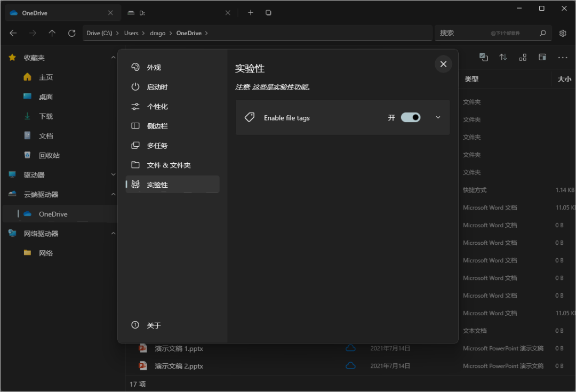Image resolution: width=576 pixels, height=392 pixels.
Task: Select 个性化 in settings sidebar
Action: pos(157,107)
